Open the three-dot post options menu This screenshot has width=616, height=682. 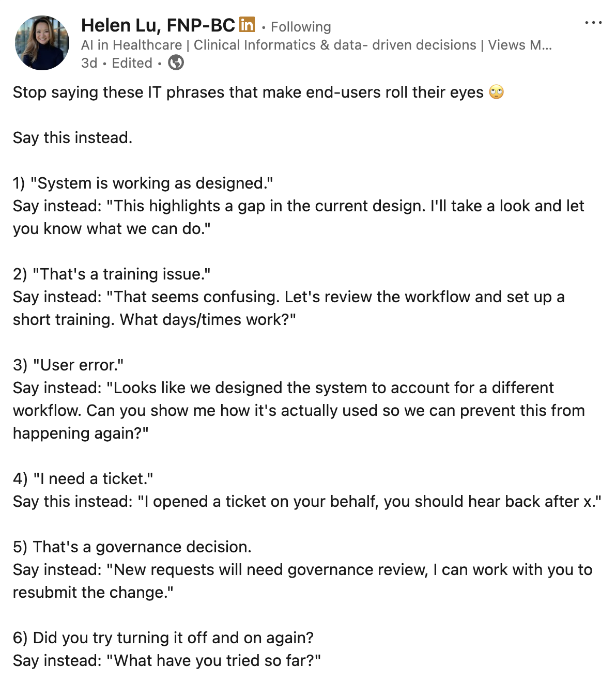593,23
